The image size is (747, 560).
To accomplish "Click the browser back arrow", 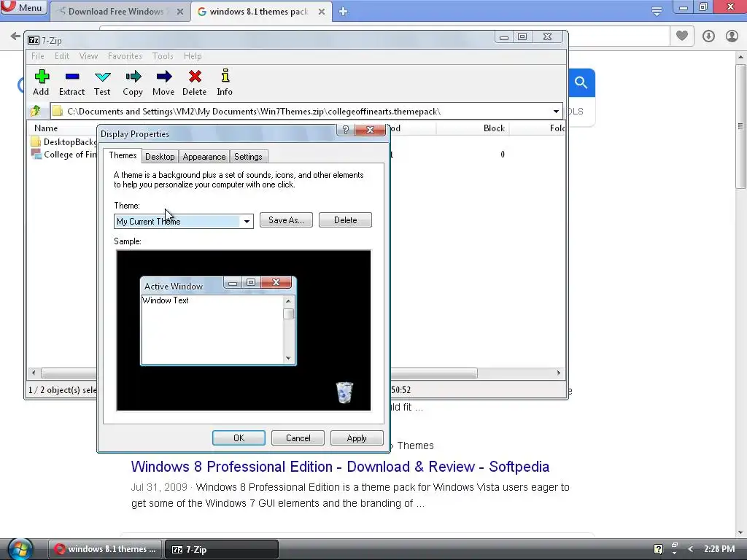I will pos(15,36).
